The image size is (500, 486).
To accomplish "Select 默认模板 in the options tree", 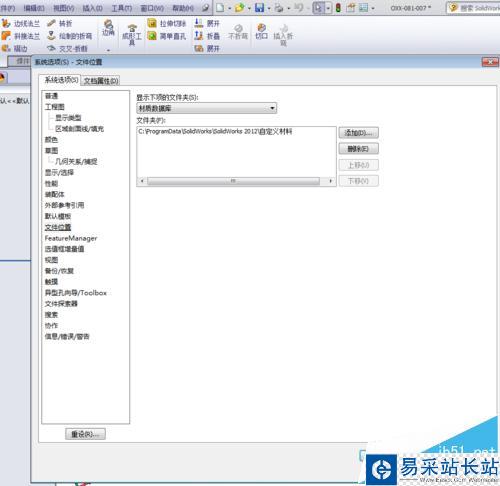I will (58, 216).
